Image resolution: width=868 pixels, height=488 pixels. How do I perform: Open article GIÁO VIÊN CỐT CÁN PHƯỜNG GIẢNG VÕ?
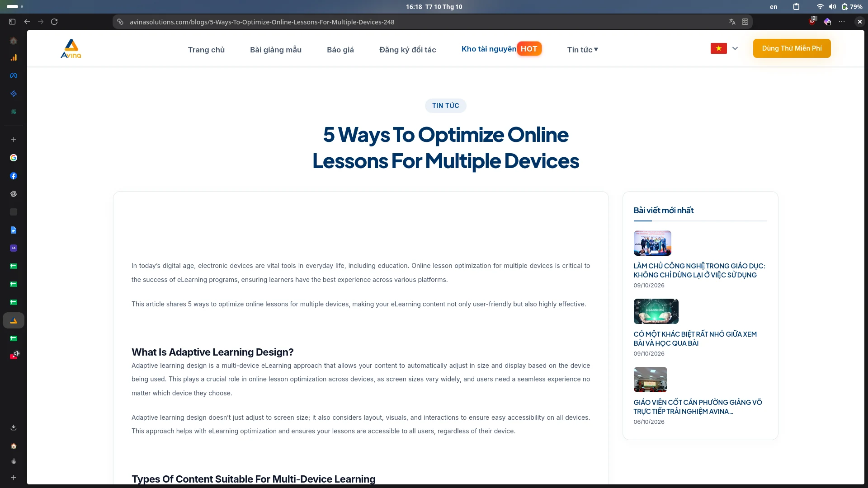(698, 407)
